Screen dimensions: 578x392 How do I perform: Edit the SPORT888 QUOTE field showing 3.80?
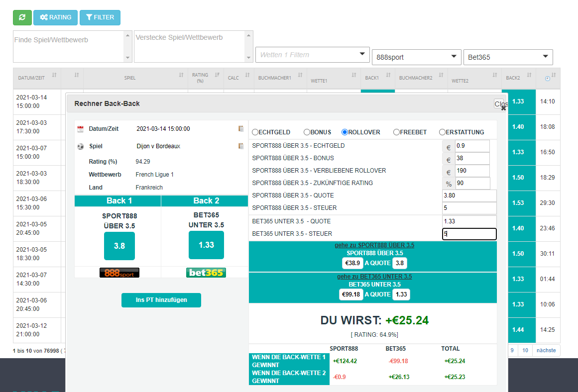(469, 196)
